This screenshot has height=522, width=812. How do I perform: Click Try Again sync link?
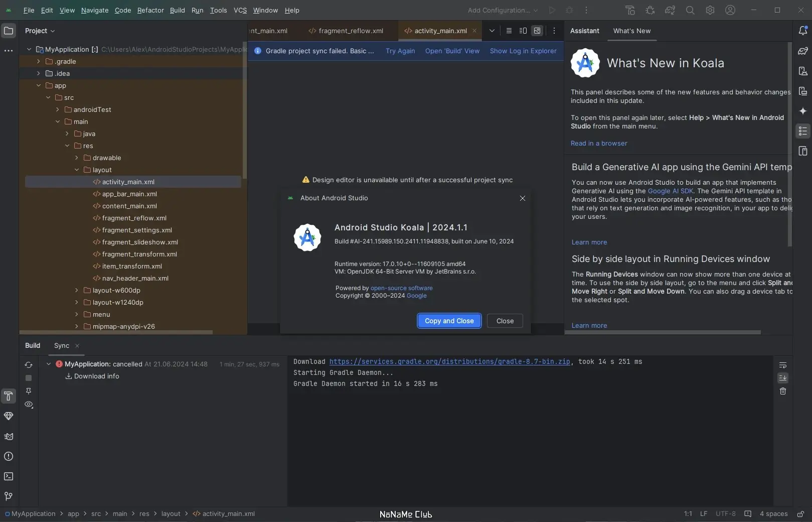(x=400, y=51)
